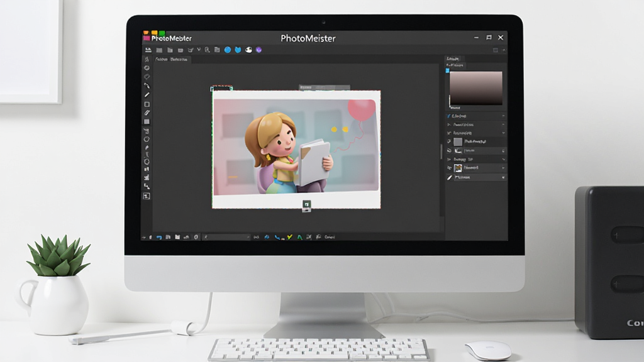Select the photo layer thumbnail in right panel
Image resolution: width=644 pixels, height=362 pixels.
[x=458, y=168]
